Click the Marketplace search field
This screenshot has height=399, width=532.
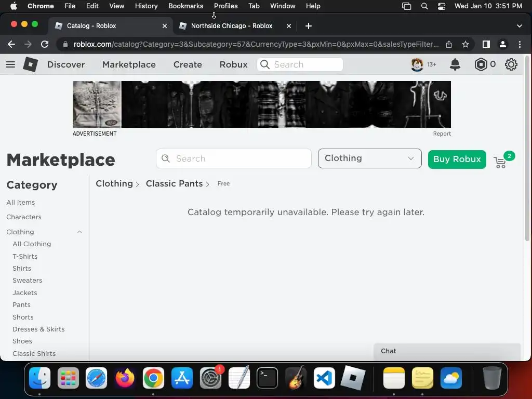coord(234,158)
